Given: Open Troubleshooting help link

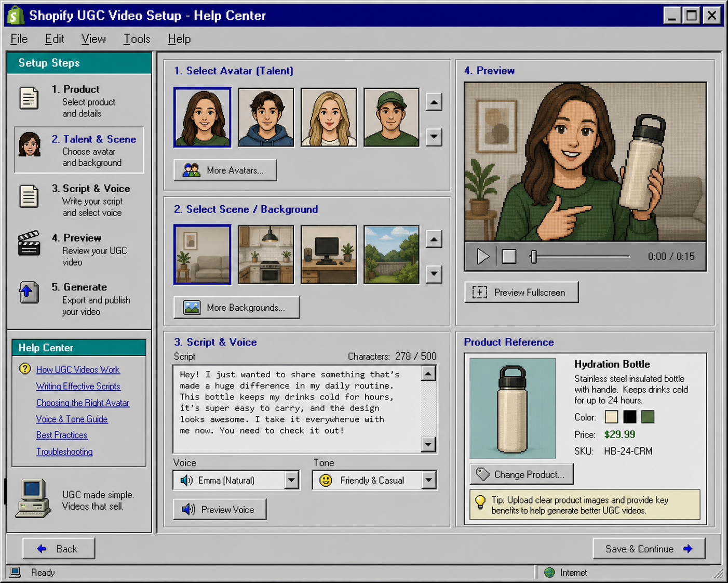Looking at the screenshot, I should [x=64, y=452].
